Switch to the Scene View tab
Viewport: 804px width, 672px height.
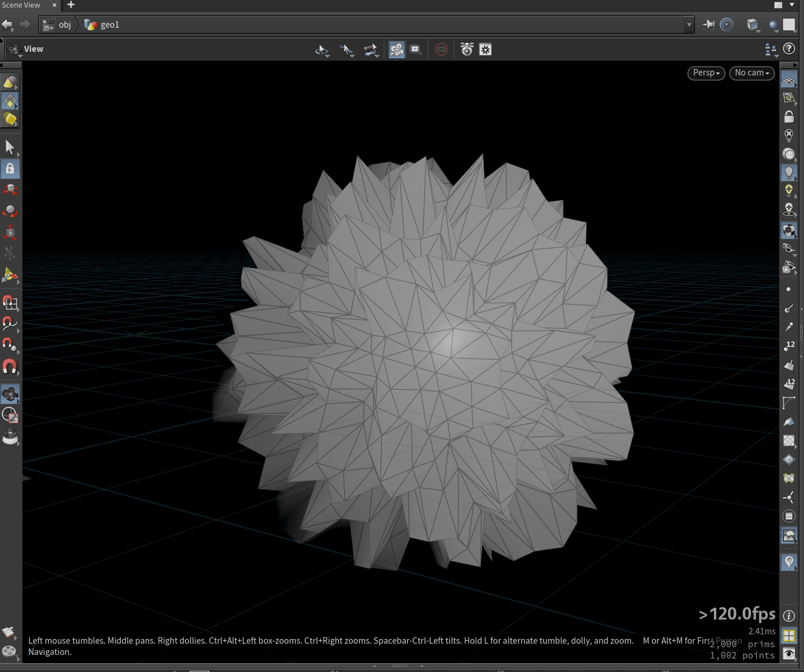(x=22, y=5)
